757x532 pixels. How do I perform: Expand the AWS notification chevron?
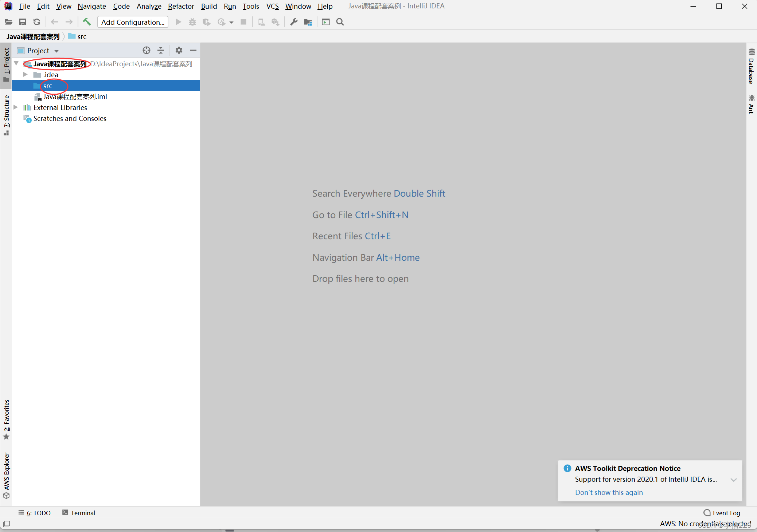click(733, 480)
